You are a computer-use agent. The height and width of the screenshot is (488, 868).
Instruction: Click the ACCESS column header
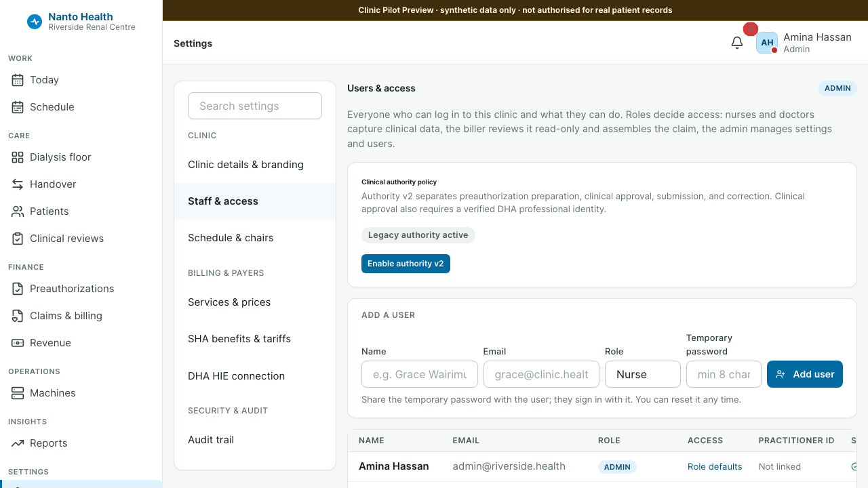[x=705, y=441]
